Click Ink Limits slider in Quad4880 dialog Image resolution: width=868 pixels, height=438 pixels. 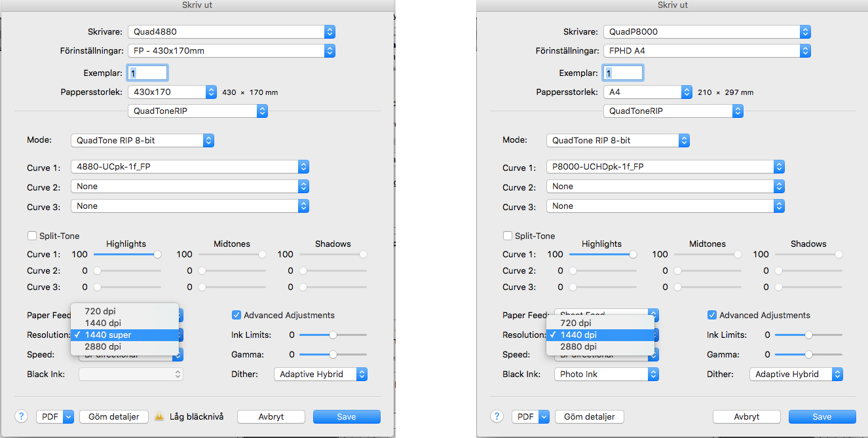tap(333, 335)
